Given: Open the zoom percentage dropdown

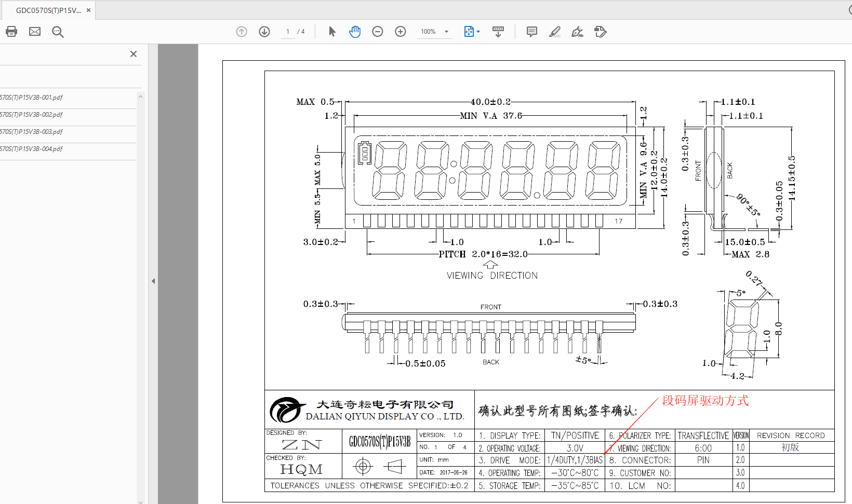Looking at the screenshot, I should (446, 32).
